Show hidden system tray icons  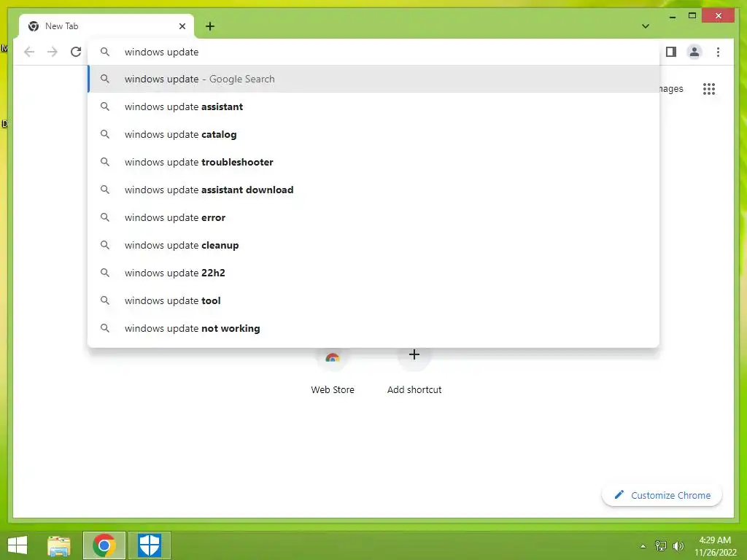tap(643, 546)
